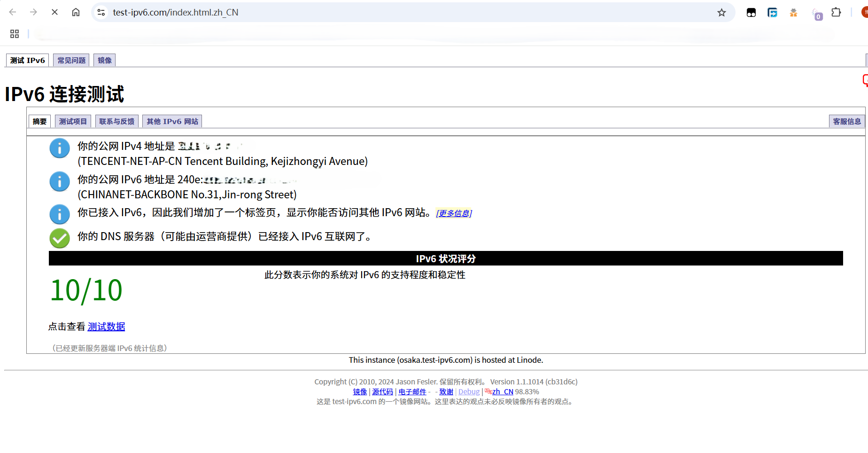Click the IPv6 address info icon
This screenshot has width=868, height=453.
[x=60, y=181]
